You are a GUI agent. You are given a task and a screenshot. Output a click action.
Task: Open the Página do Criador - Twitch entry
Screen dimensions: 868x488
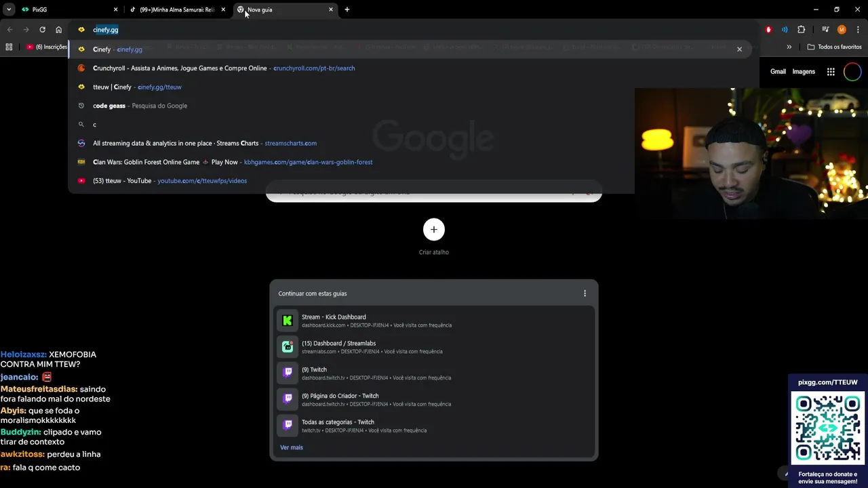[434, 400]
